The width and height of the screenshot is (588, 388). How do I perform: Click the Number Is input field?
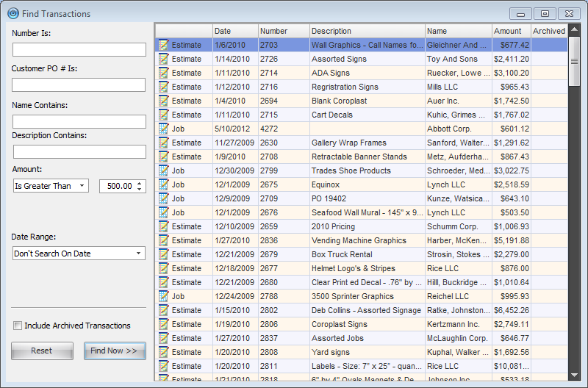tap(79, 50)
